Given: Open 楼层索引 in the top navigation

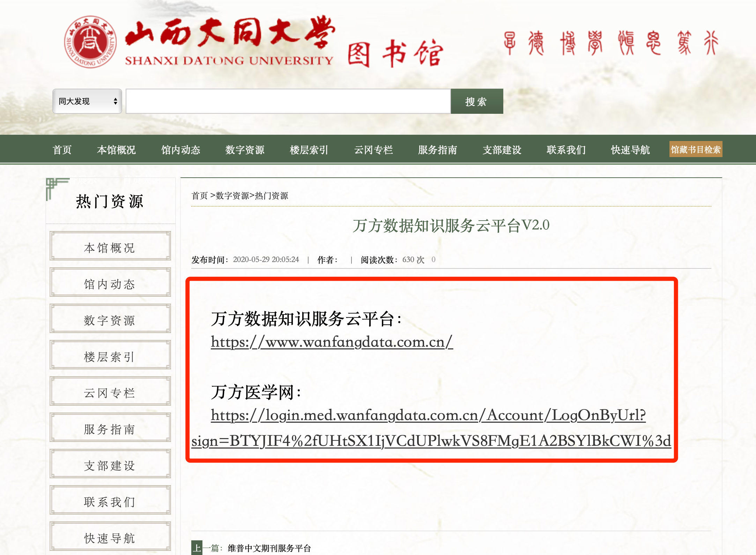Looking at the screenshot, I should pos(309,150).
